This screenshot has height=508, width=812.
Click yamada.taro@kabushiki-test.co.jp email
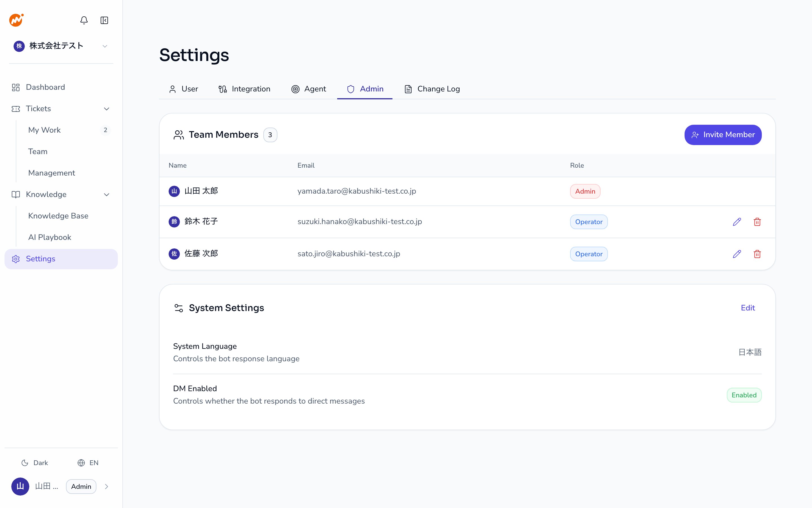pyautogui.click(x=357, y=191)
